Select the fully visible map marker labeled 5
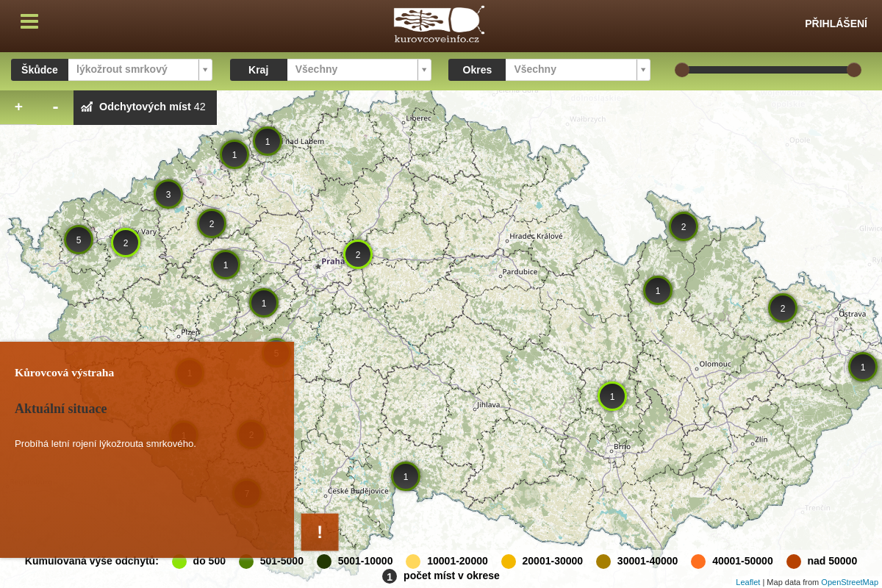 pyautogui.click(x=79, y=240)
